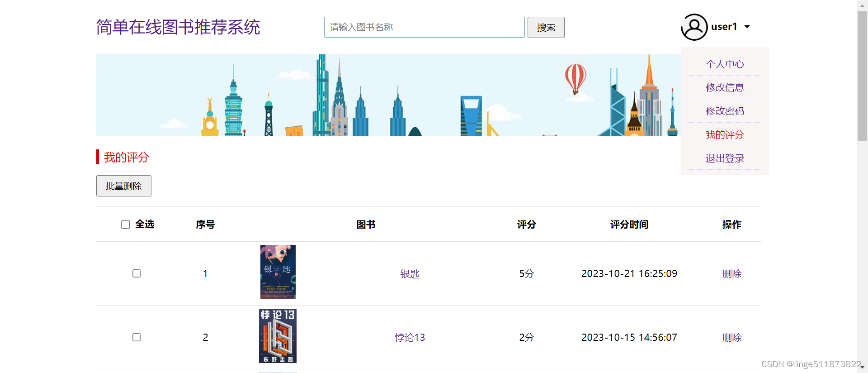Click the 搜索 search button
The width and height of the screenshot is (868, 373).
[546, 27]
